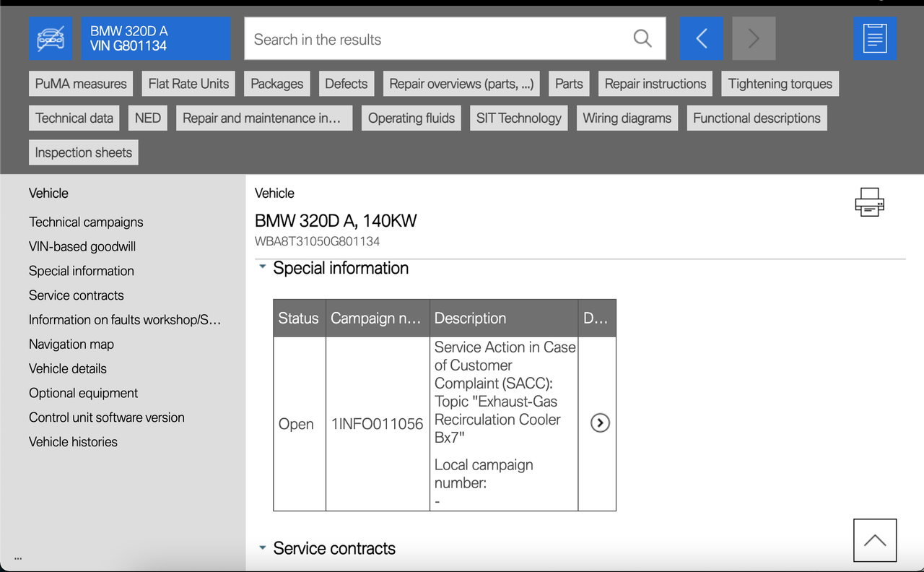
Task: Open the Parts tab
Action: click(x=569, y=84)
